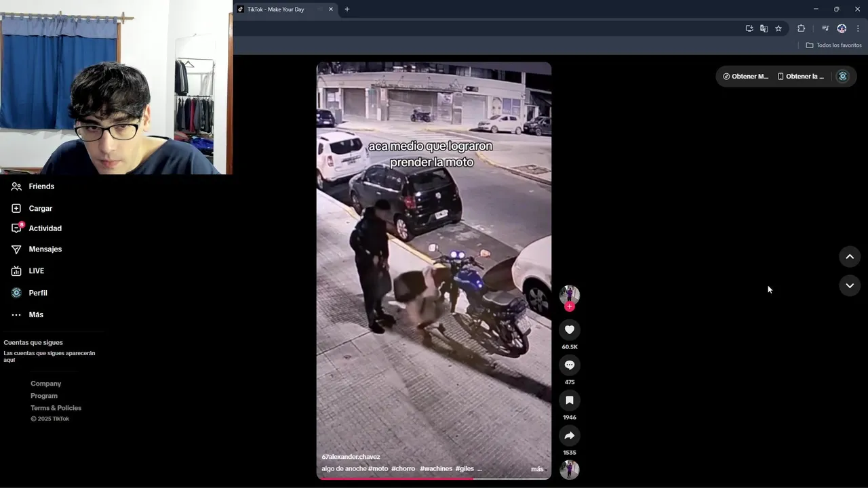This screenshot has height=488, width=868.
Task: Click the 60.5K likes count
Action: (570, 347)
